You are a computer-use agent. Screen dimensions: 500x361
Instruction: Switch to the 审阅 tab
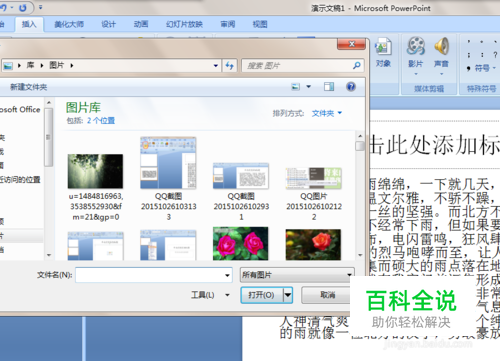[x=228, y=24]
